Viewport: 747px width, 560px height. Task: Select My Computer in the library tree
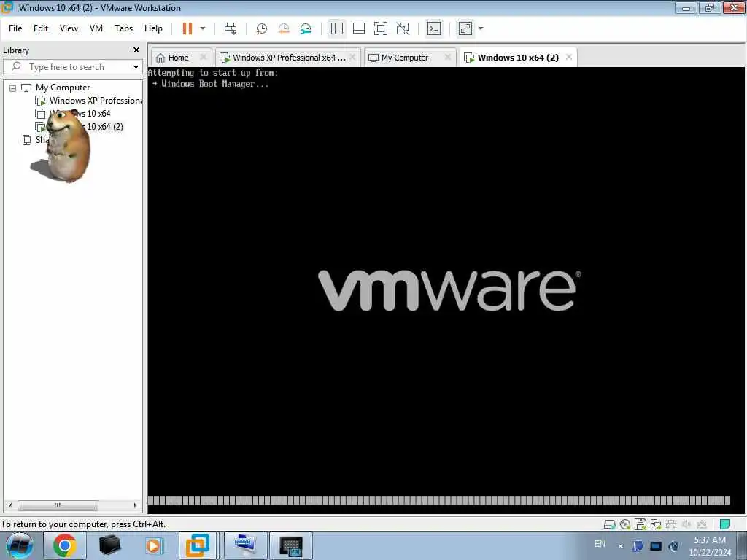(x=63, y=87)
